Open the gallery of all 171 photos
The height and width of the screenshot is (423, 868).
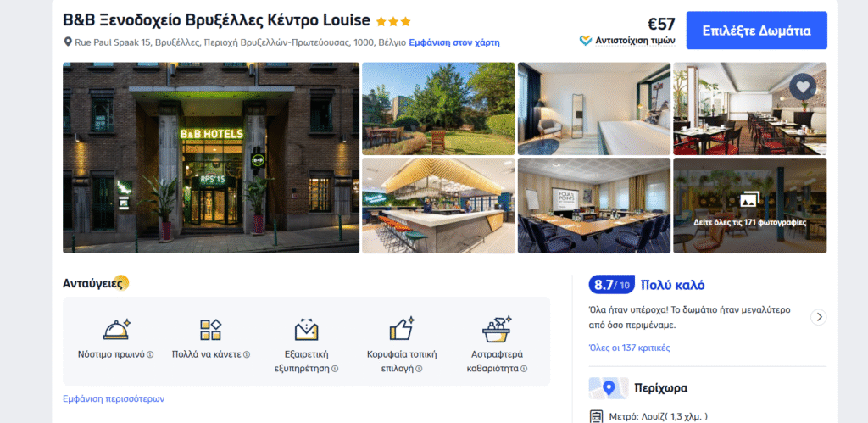click(x=749, y=205)
